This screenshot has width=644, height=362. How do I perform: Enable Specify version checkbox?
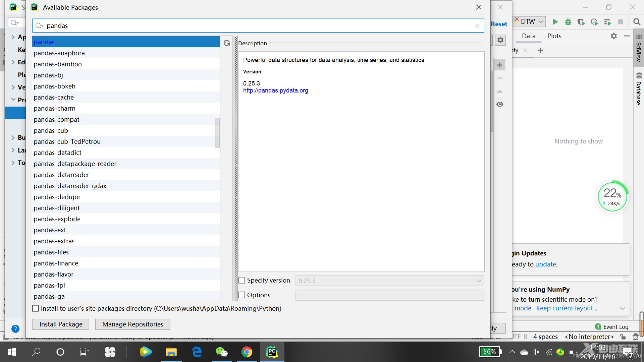click(242, 280)
